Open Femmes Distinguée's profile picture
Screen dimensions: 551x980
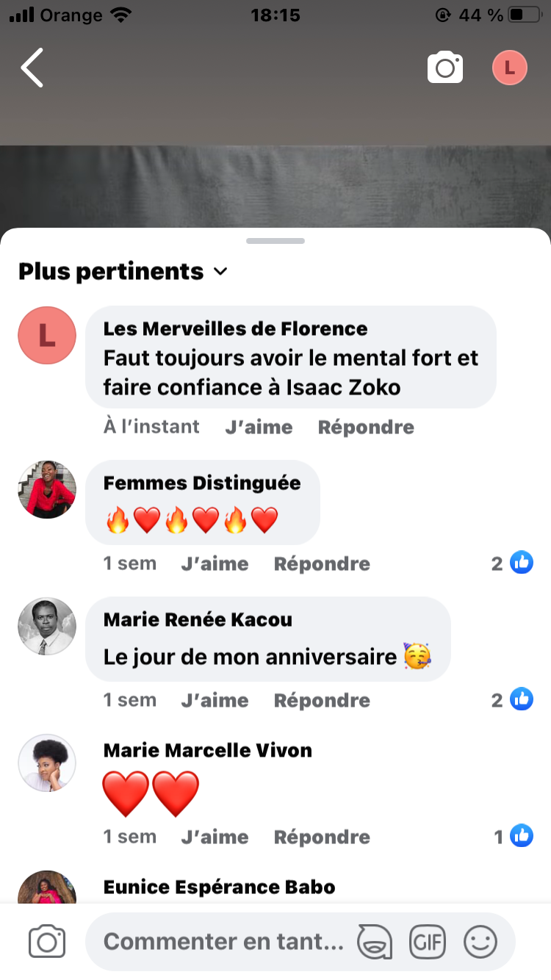point(47,489)
